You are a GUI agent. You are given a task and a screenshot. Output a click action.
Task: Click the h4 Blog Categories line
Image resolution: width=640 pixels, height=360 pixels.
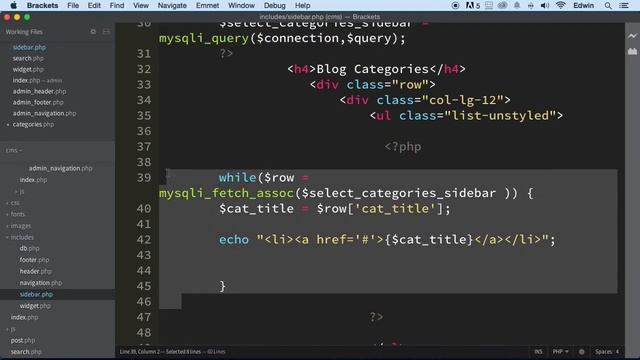376,69
